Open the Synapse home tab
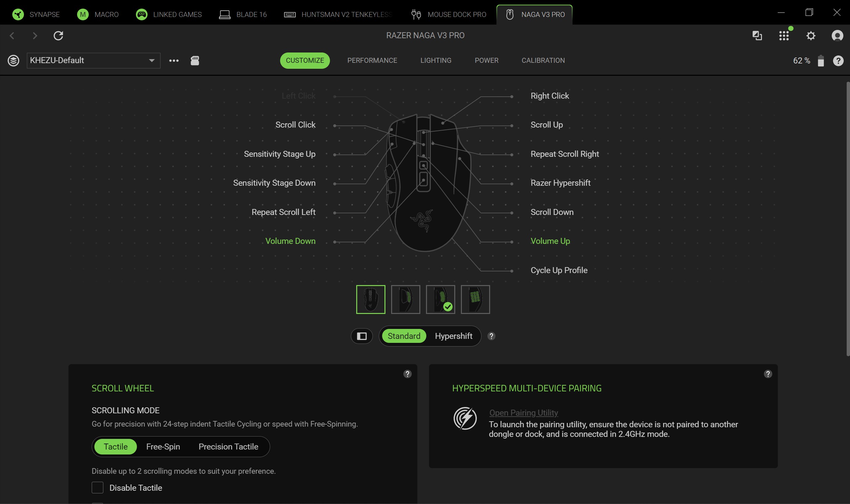Viewport: 850px width, 504px height. (x=36, y=14)
